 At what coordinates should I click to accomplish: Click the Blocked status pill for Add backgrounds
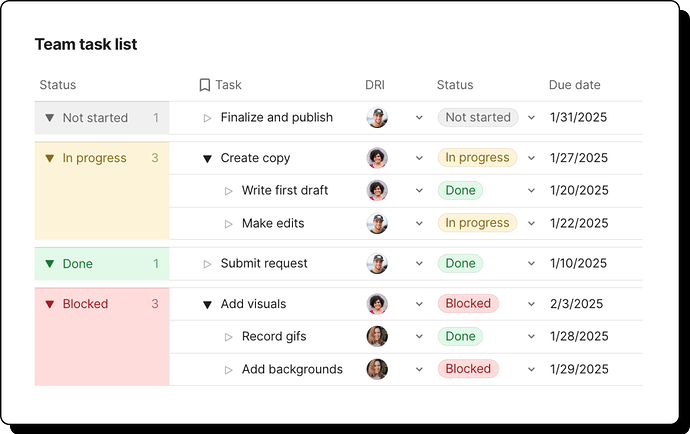coord(468,369)
